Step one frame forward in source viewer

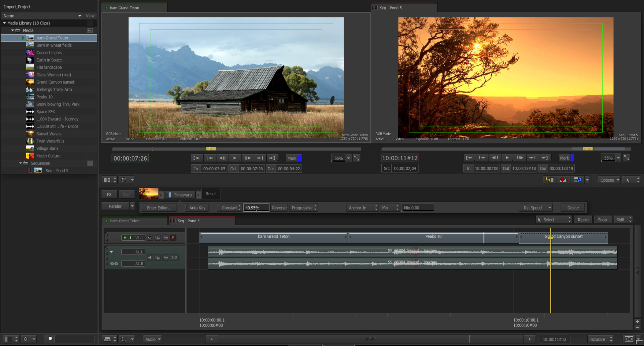pos(247,158)
